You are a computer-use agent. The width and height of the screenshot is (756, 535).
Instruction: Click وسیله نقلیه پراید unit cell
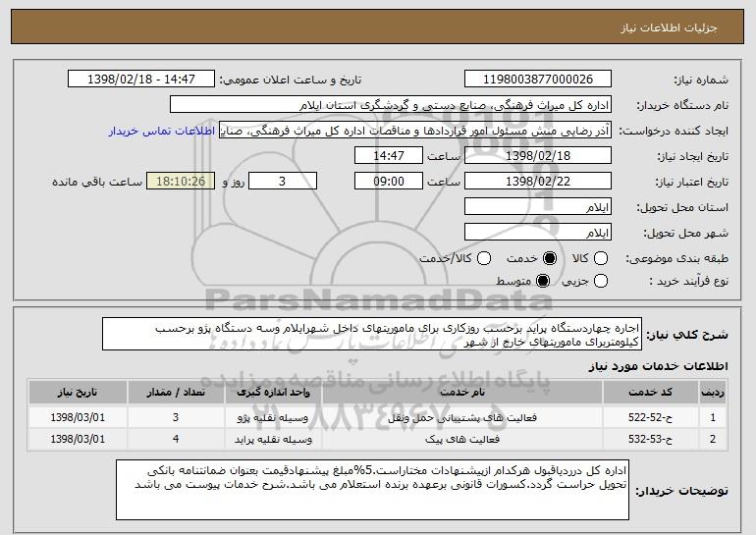[x=273, y=439]
